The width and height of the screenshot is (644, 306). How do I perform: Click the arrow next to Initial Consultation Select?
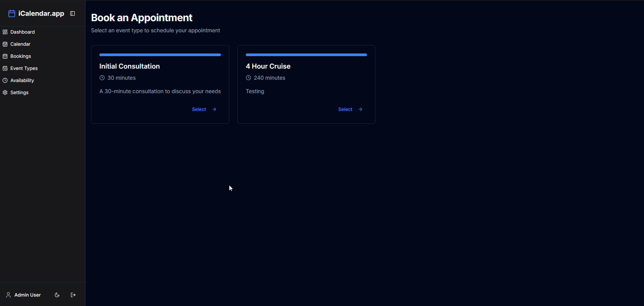pyautogui.click(x=214, y=109)
